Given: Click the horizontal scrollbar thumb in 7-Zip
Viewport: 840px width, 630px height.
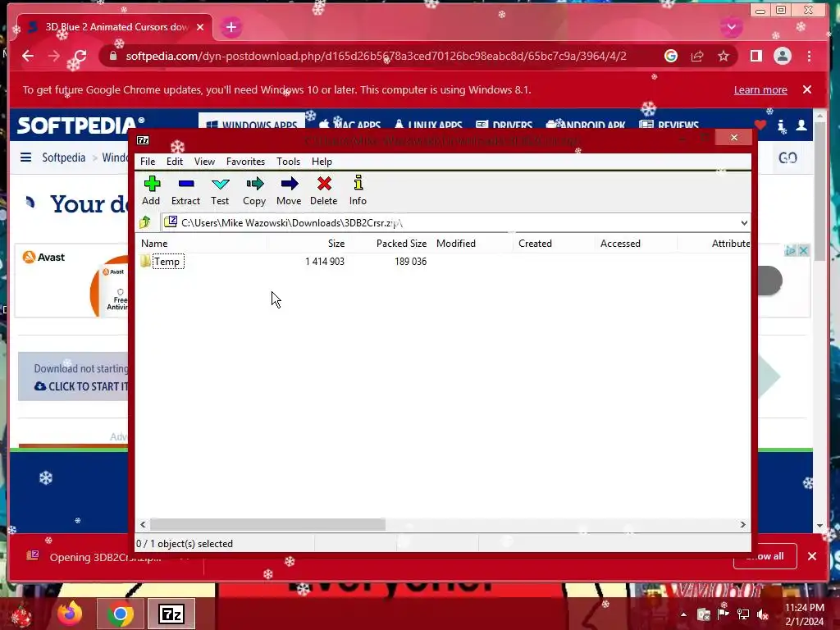Looking at the screenshot, I should pos(267,524).
